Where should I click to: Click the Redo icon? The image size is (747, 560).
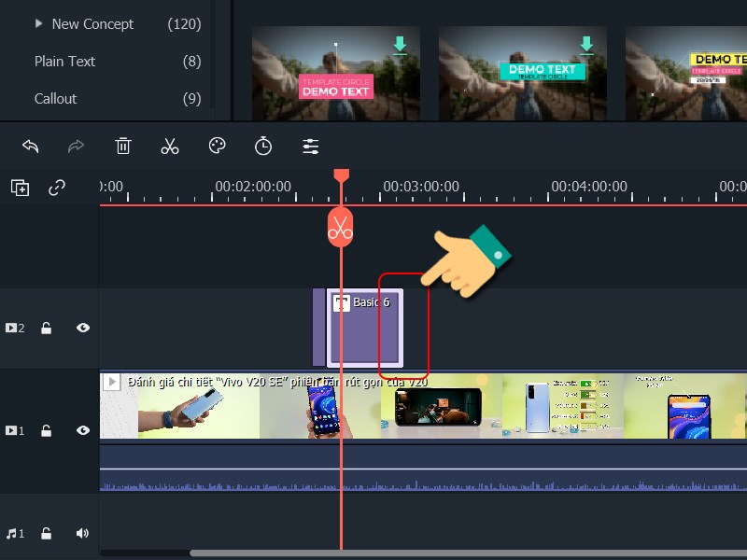[76, 147]
